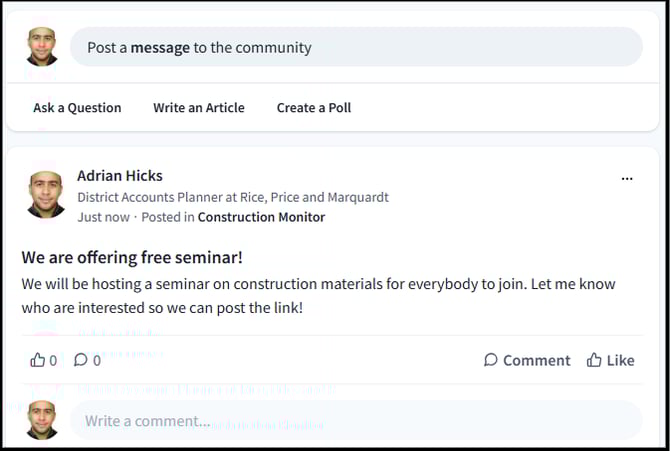The image size is (670, 451).
Task: Open Adrian Hicks' avatar on the post
Action: (46, 194)
